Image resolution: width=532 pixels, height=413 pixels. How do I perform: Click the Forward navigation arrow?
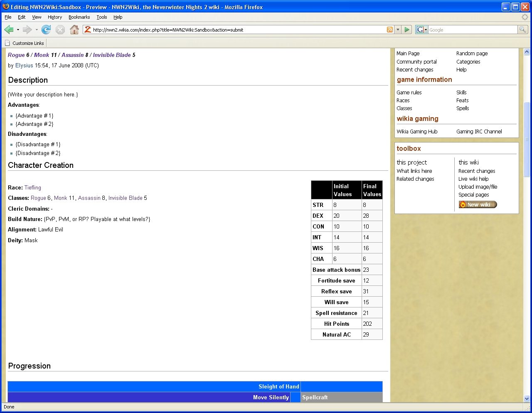point(27,29)
